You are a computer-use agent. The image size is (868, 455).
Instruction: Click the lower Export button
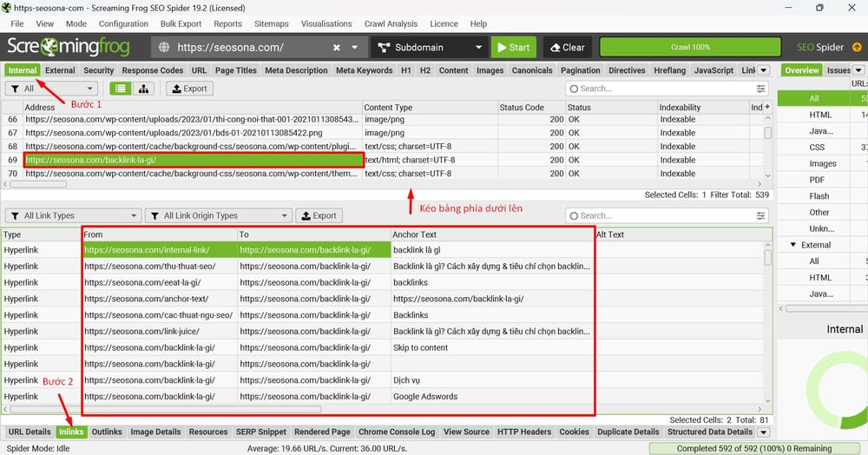click(x=319, y=216)
